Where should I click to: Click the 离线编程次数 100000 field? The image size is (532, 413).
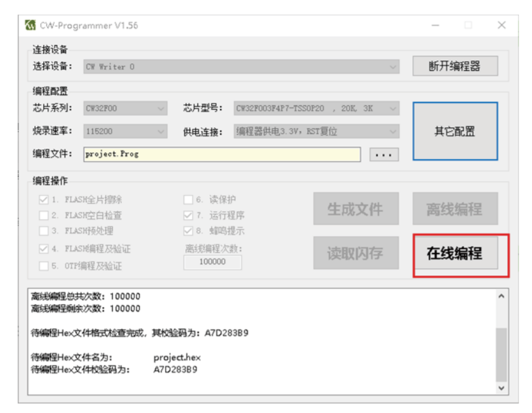pyautogui.click(x=213, y=262)
